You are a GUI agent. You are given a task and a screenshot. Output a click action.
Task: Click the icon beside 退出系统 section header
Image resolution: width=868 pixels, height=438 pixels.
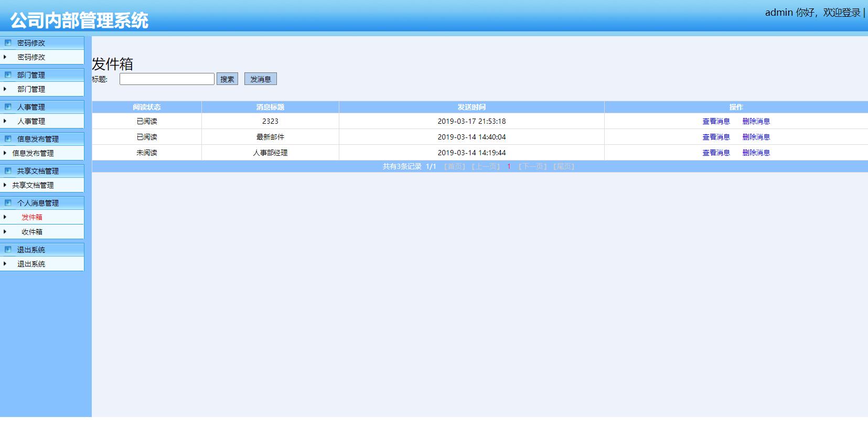tap(8, 250)
